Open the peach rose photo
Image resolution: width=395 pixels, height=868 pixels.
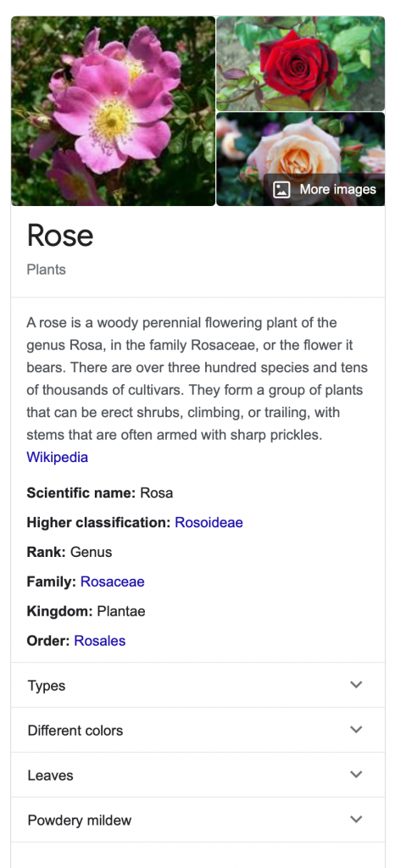[300, 159]
